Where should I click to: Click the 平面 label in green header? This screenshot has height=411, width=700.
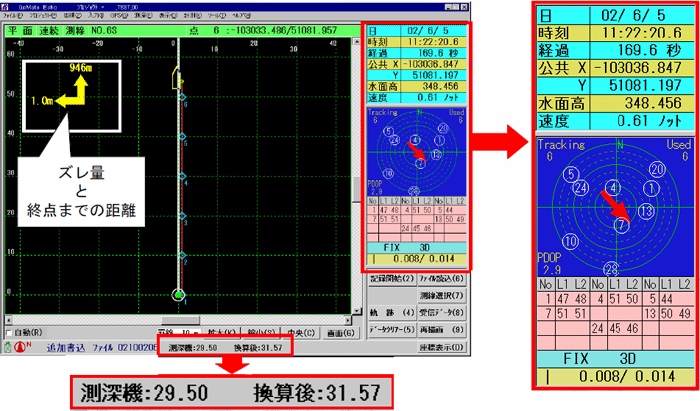[x=21, y=30]
